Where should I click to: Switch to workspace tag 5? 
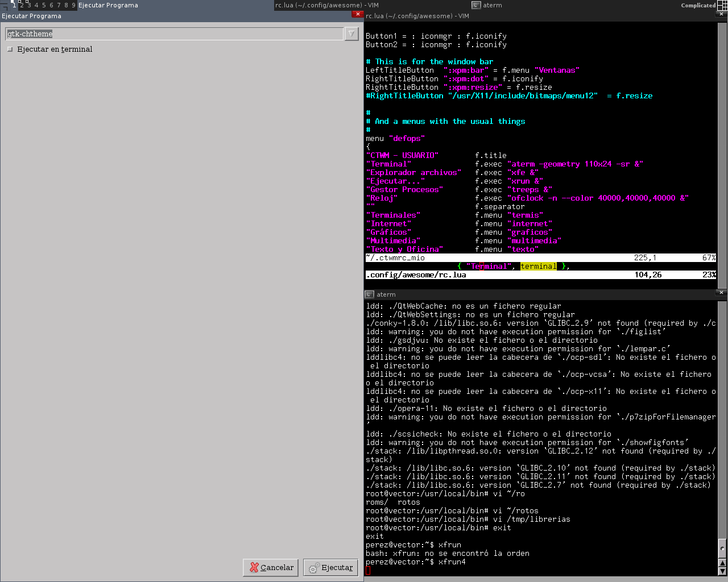click(x=44, y=5)
